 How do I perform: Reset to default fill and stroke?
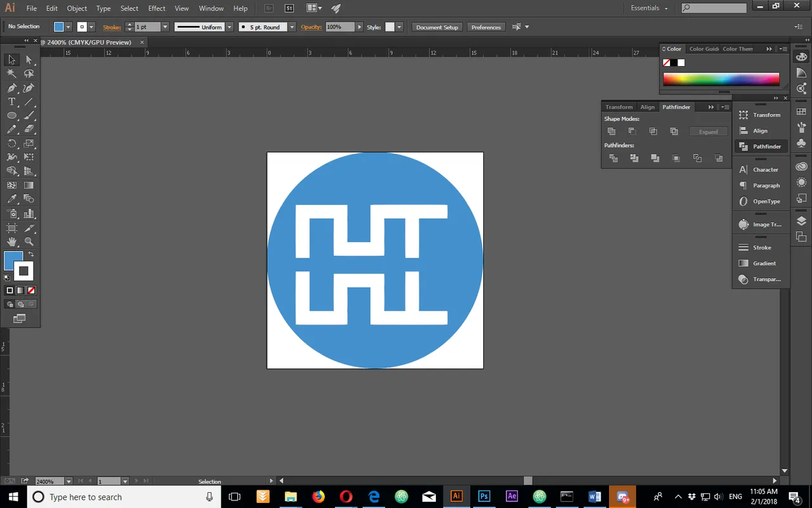[7, 277]
